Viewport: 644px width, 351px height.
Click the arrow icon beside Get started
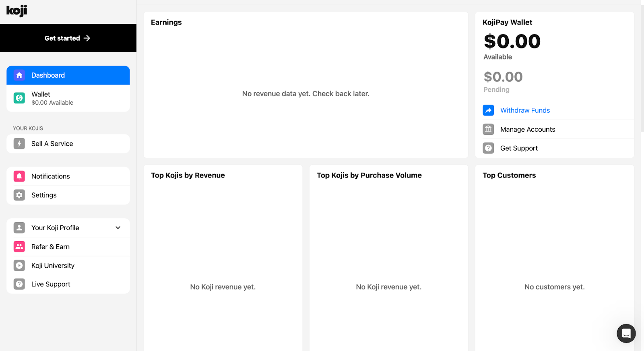pyautogui.click(x=87, y=38)
